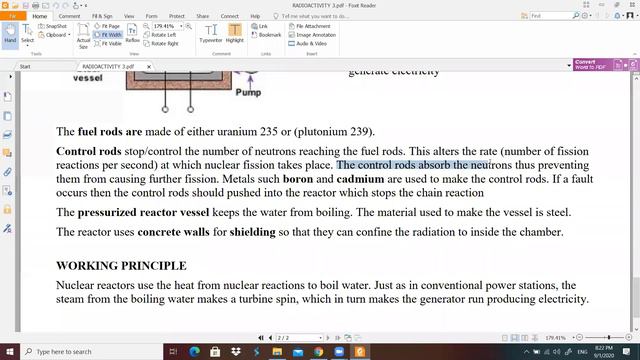Go to first page button
This screenshot has height=360, width=640.
[261, 338]
